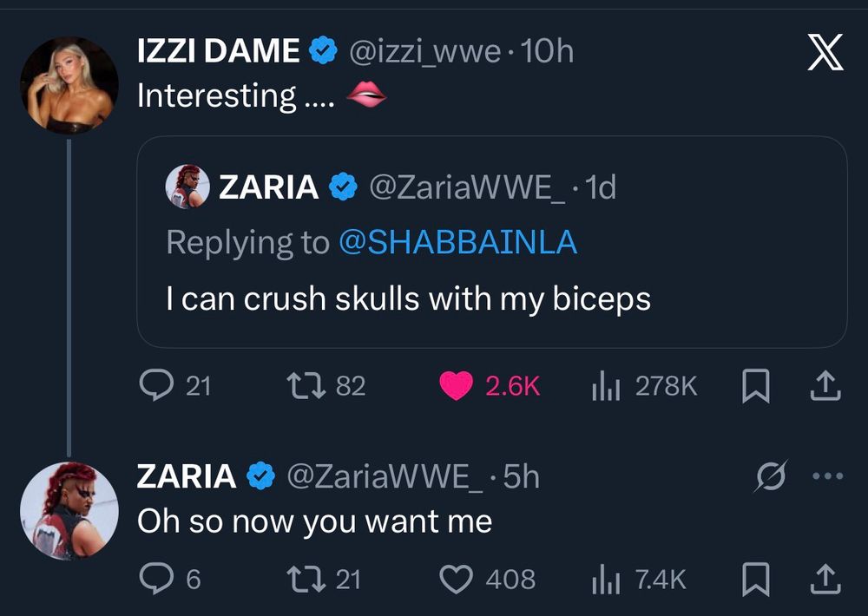Click the X logo in the corner
This screenshot has height=616, width=868.
click(825, 56)
